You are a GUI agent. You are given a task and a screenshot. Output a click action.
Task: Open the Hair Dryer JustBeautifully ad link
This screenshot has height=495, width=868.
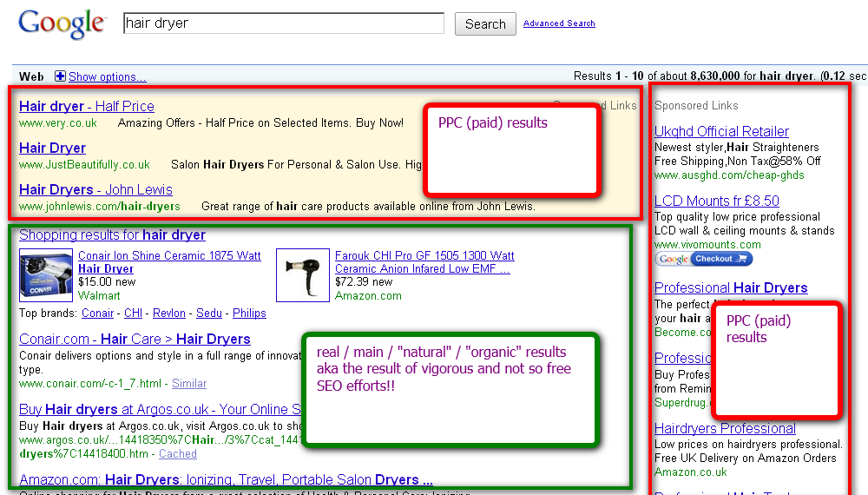pos(53,148)
